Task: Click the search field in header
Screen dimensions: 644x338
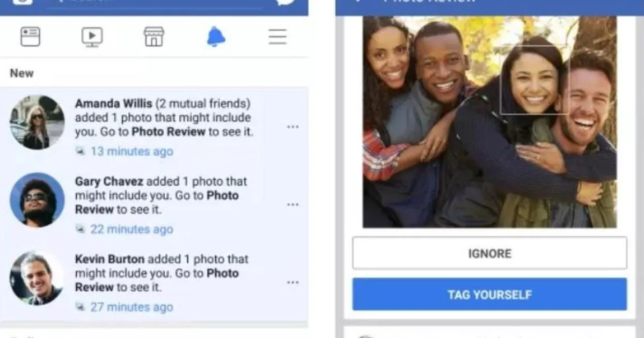Action: (156, 3)
